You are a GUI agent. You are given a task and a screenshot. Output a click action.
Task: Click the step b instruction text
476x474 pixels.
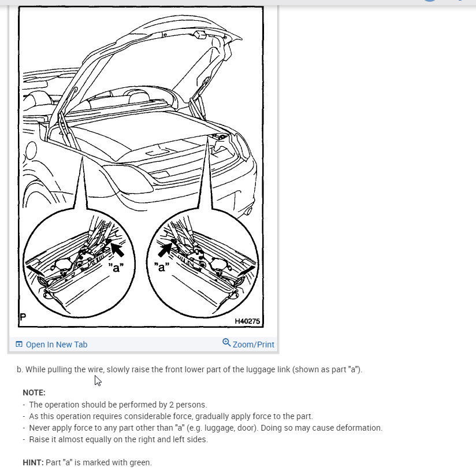[189, 369]
